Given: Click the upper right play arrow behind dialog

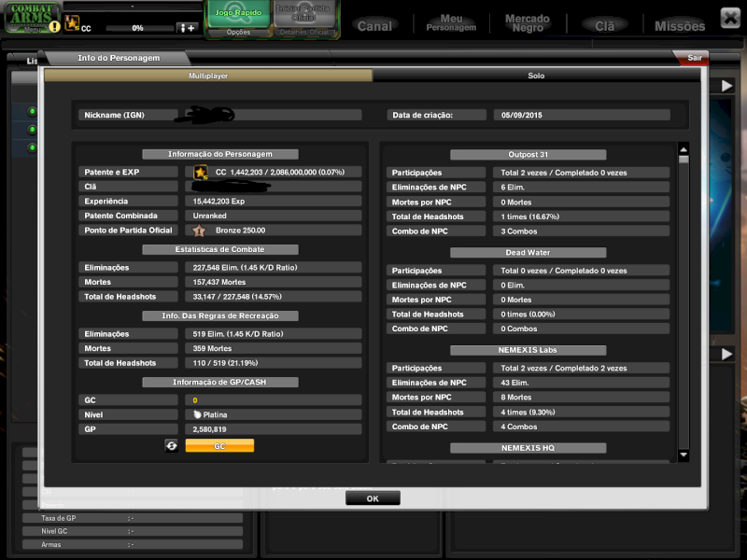Looking at the screenshot, I should (727, 86).
